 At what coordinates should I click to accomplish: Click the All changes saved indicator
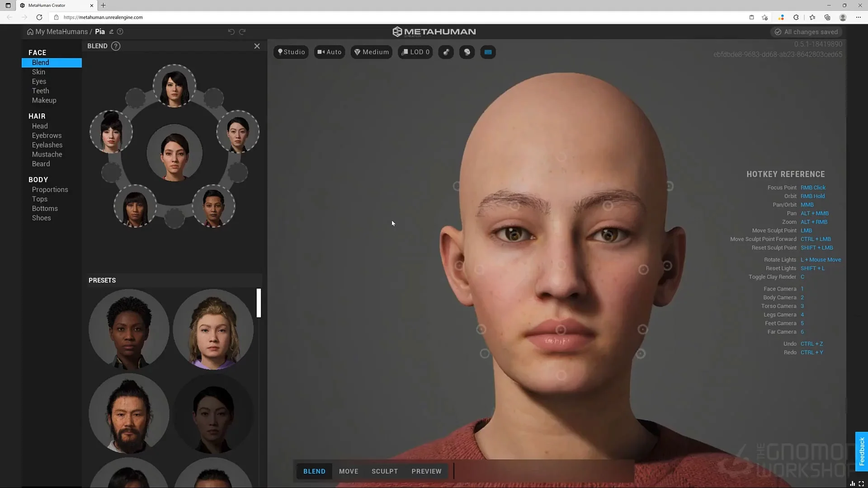[x=807, y=32]
